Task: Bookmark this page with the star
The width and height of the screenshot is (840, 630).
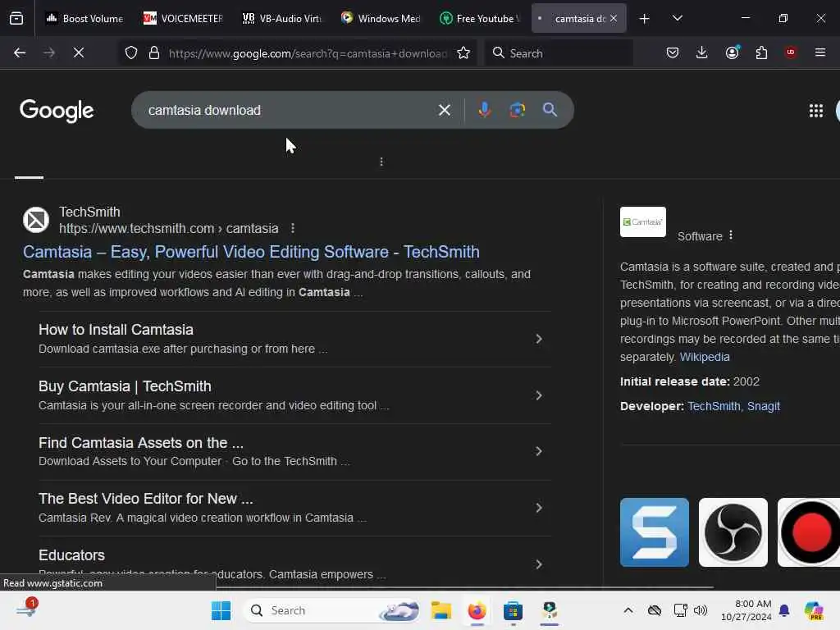Action: pos(463,52)
